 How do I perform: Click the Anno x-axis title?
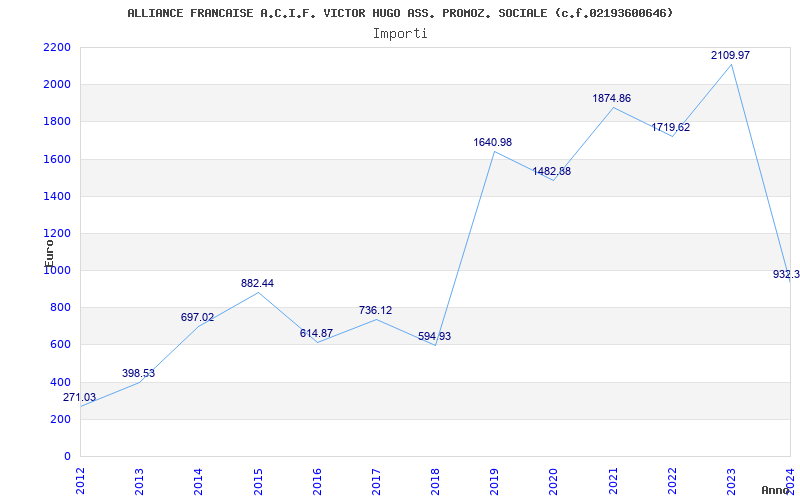774,490
